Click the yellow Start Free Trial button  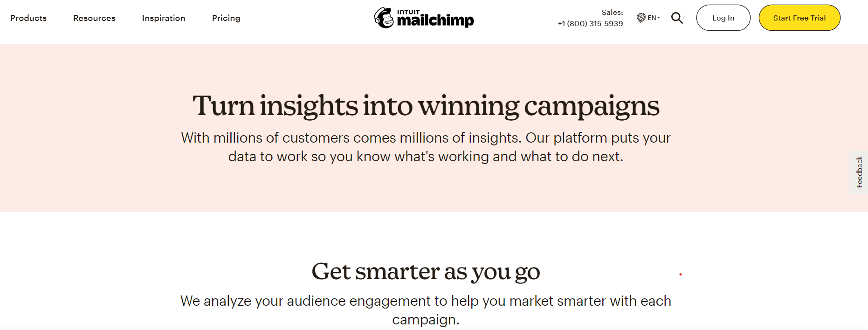pos(799,18)
